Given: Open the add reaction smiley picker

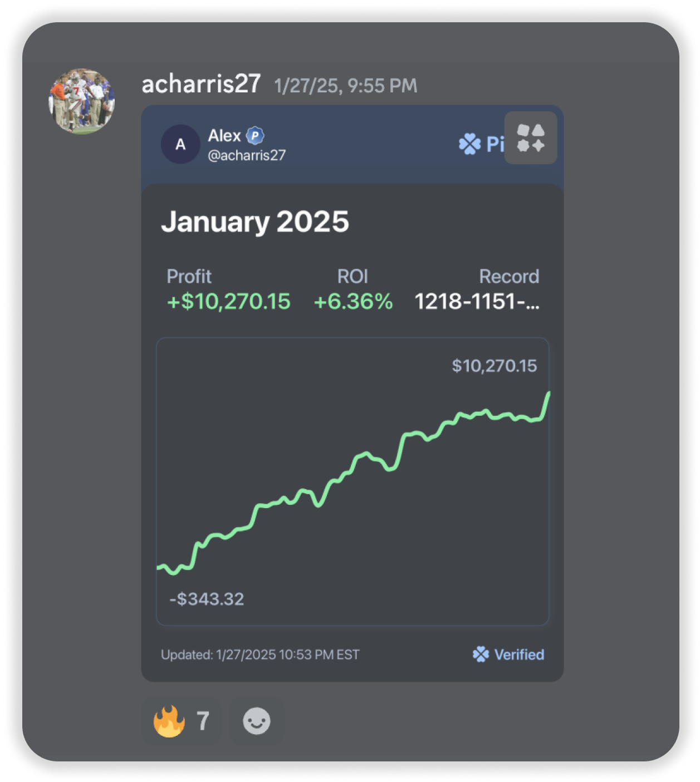Looking at the screenshot, I should tap(257, 721).
